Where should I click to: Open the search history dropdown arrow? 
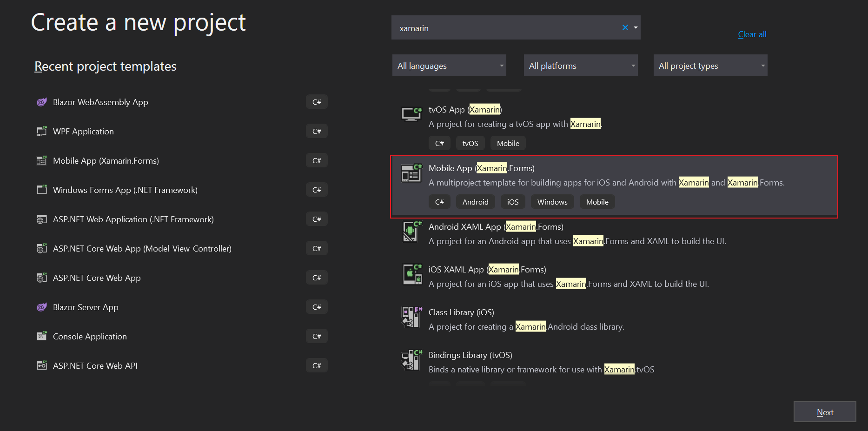click(636, 27)
